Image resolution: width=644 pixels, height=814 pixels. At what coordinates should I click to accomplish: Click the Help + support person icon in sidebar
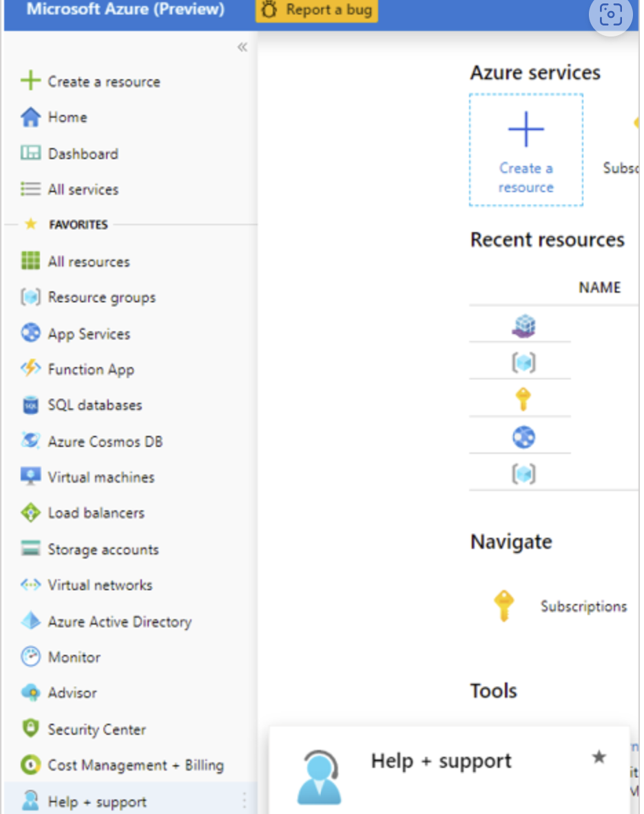tap(30, 801)
